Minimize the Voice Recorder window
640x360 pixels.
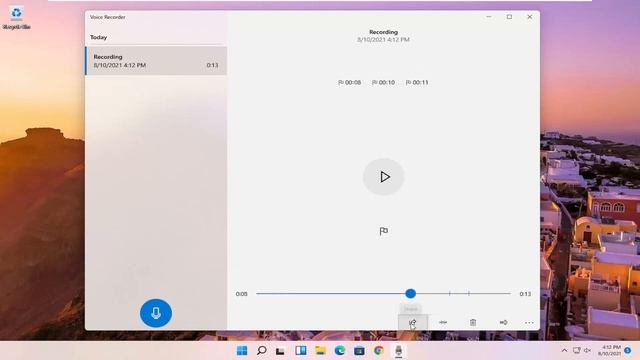489,17
